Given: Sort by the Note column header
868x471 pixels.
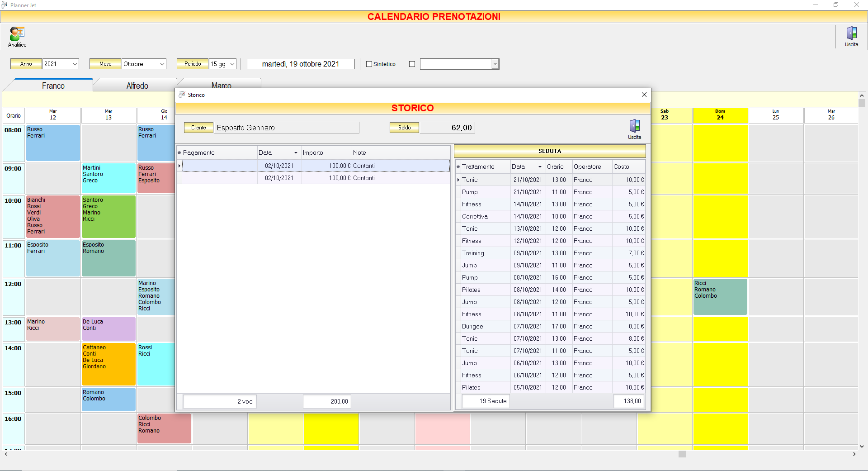Looking at the screenshot, I should tap(401, 153).
